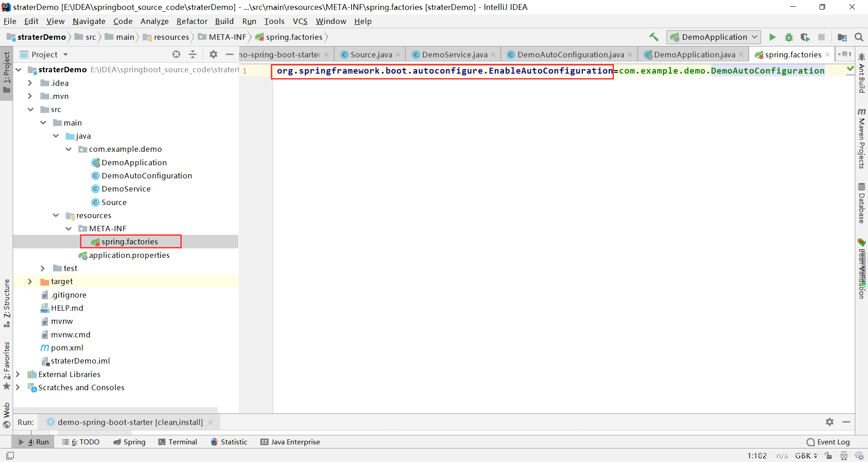Open the Maven Projects side panel

click(862, 139)
